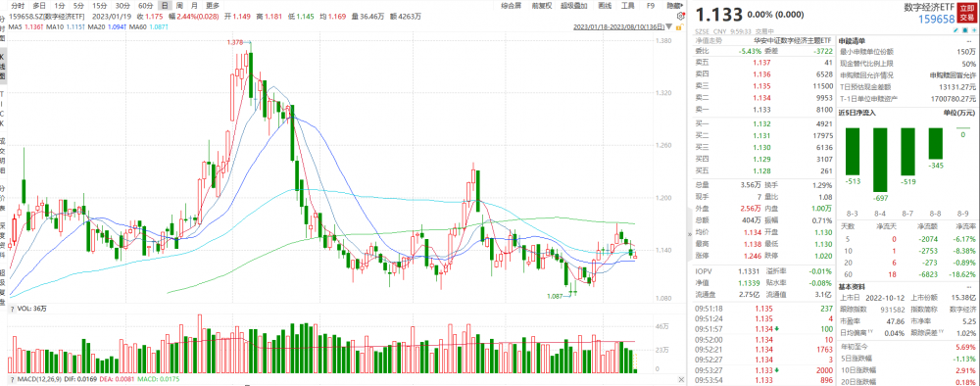Select K线图 in left sidebar
The image size is (980, 386).
[3, 68]
